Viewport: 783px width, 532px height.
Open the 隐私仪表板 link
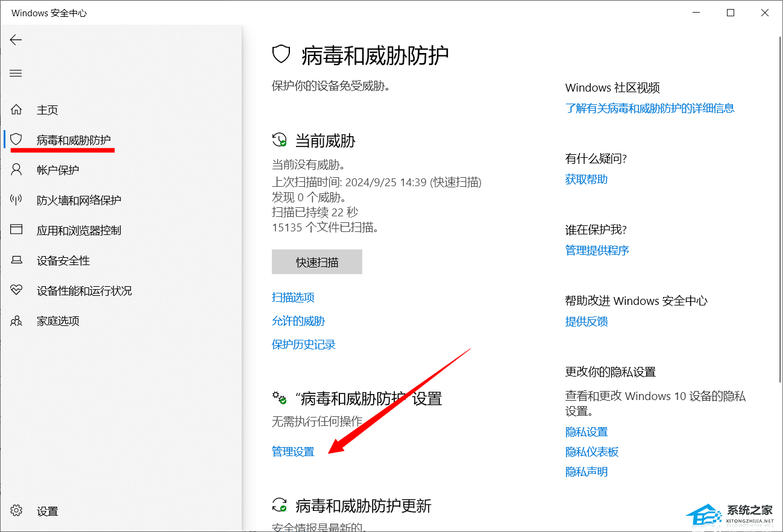coord(592,452)
